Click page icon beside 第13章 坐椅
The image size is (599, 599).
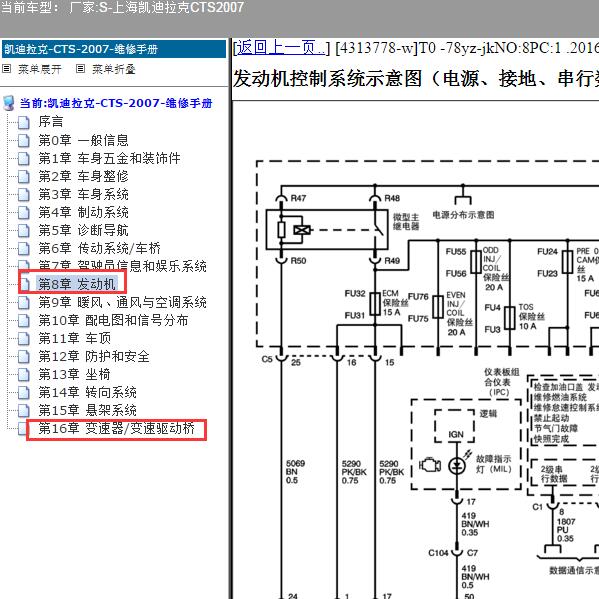click(24, 375)
